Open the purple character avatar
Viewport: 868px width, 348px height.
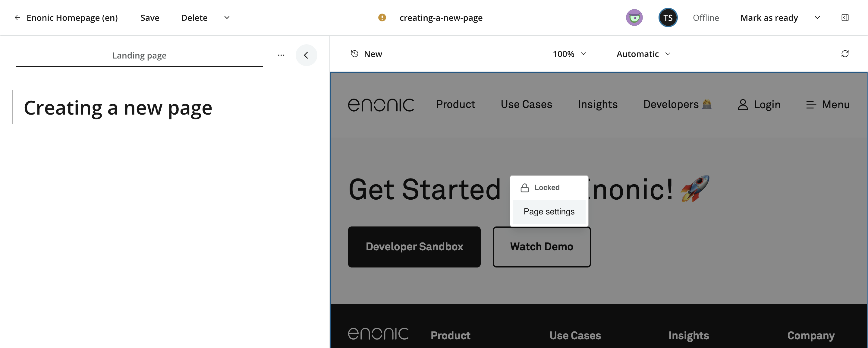[634, 17]
